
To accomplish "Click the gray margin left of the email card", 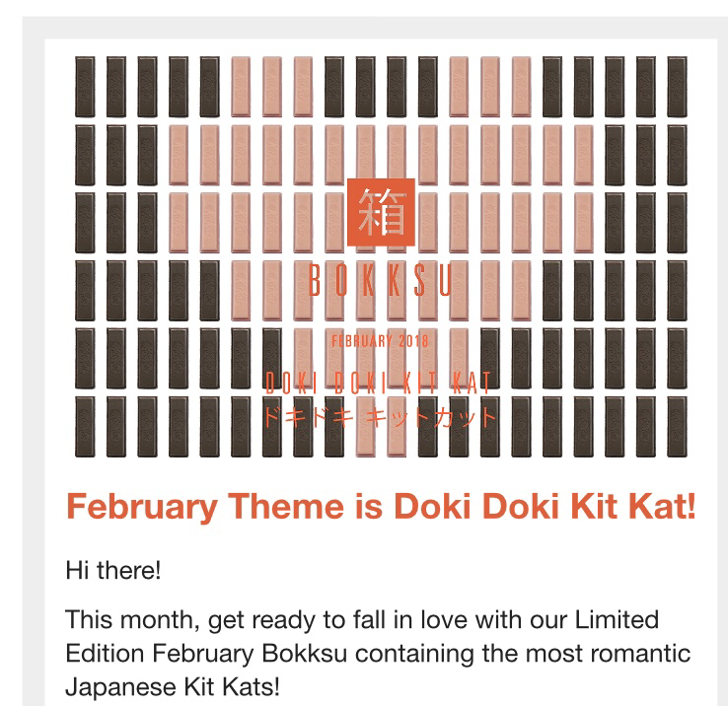I will click(33, 362).
